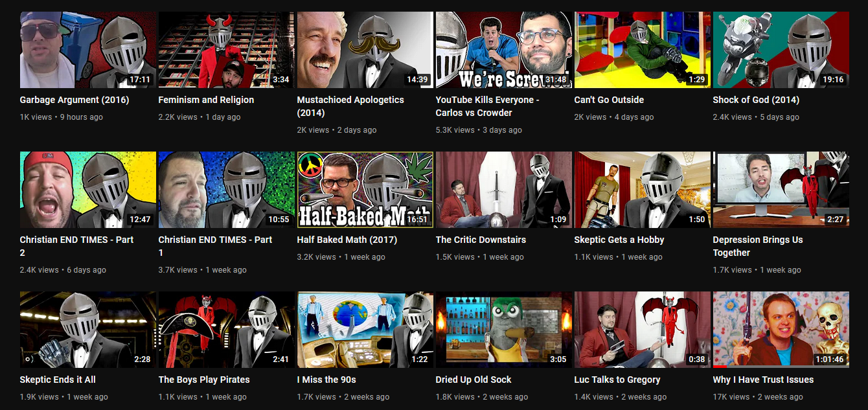
Task: Click the 0:38 duration badge
Action: 697,359
